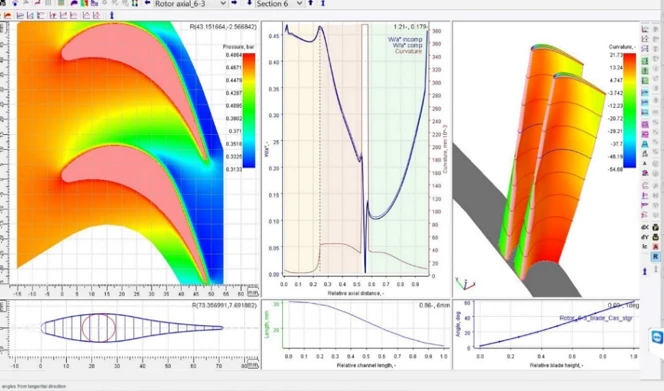Click the multicolor contour map icon in top toolbar
Viewport: 664px width, 391px height.
(x=85, y=3)
